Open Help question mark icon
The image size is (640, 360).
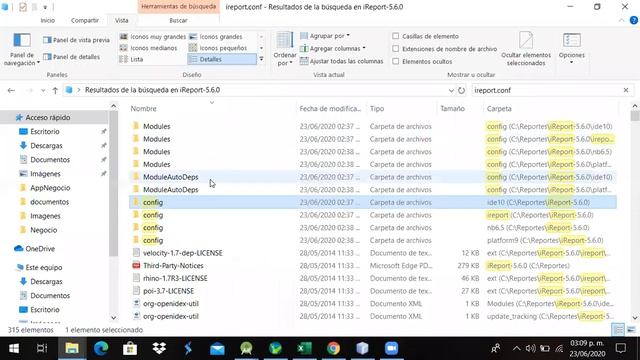633,20
